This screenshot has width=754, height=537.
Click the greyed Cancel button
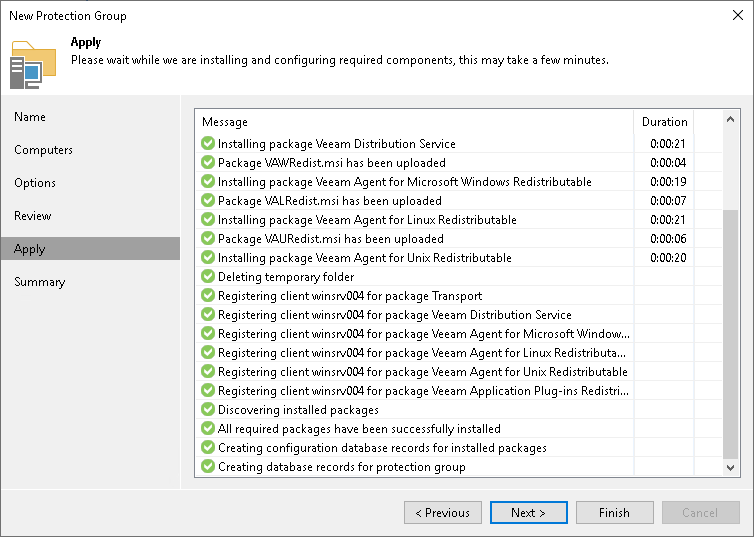[701, 512]
